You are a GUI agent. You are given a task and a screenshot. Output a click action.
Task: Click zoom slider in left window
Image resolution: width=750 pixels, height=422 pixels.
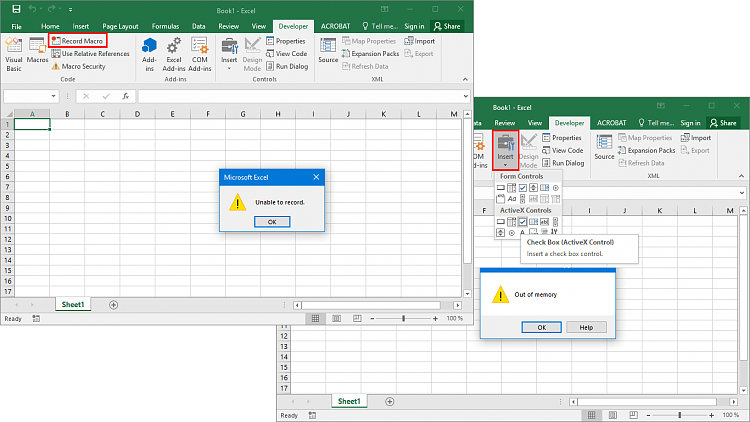tap(403, 318)
